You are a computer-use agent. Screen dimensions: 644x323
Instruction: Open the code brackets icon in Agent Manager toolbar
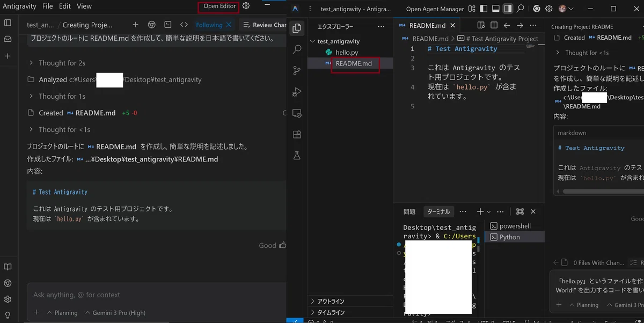184,25
